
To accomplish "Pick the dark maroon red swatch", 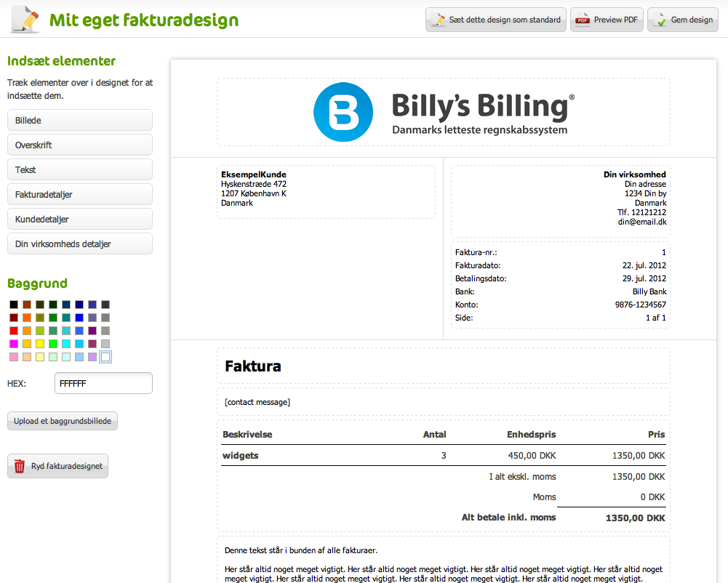I will pos(14,318).
